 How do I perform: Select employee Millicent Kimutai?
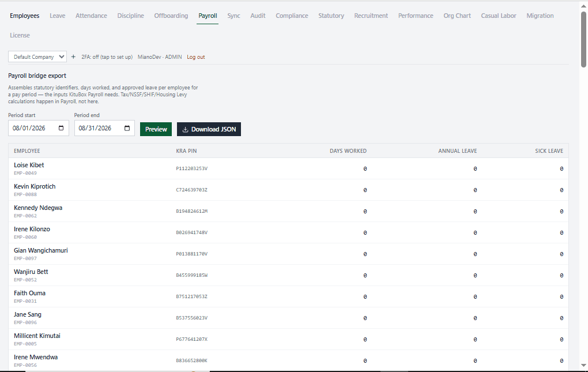[x=37, y=336]
